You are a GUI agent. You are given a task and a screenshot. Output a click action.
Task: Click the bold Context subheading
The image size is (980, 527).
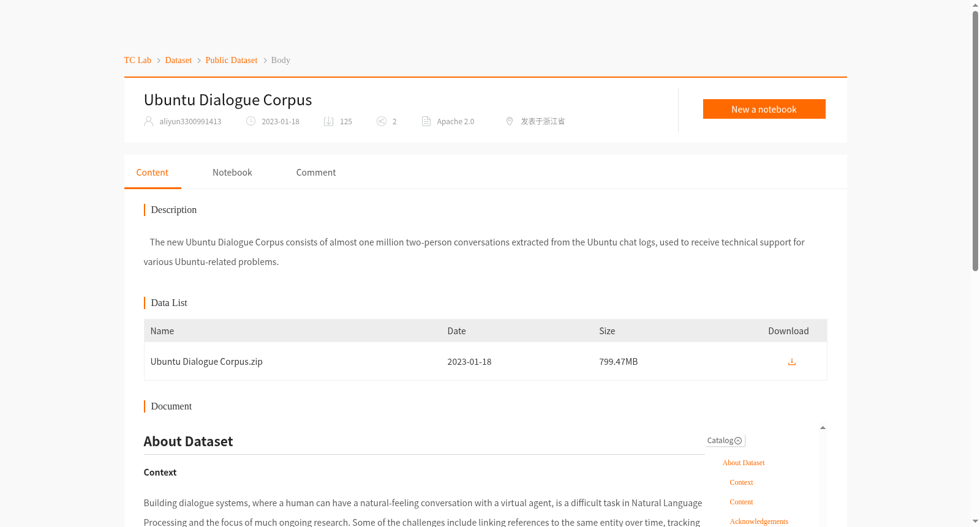point(160,473)
